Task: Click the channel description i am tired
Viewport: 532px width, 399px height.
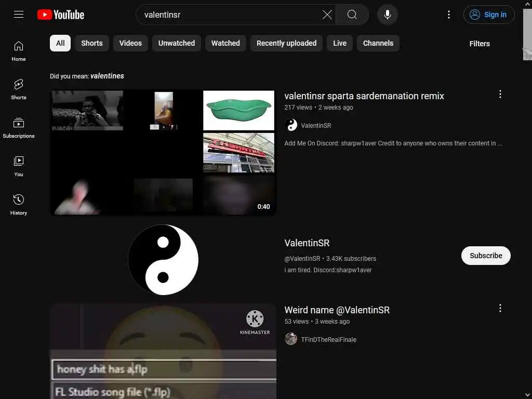Action: (x=328, y=270)
